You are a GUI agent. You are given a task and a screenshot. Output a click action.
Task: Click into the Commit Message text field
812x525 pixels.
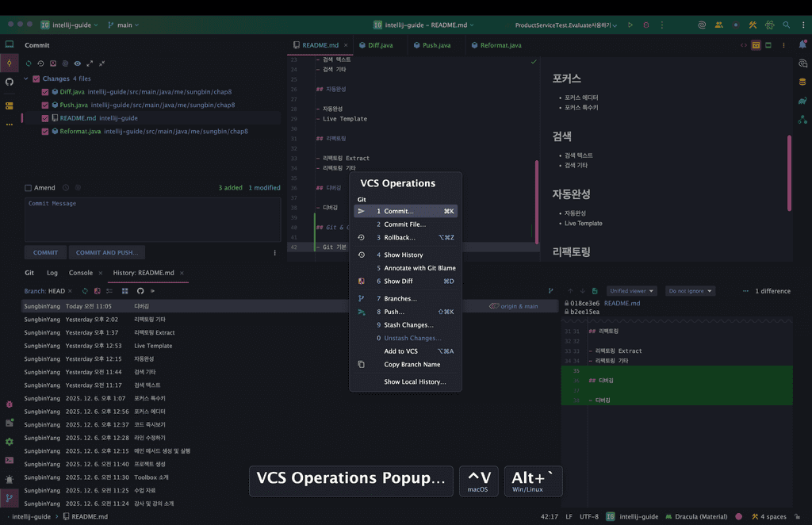(x=152, y=220)
